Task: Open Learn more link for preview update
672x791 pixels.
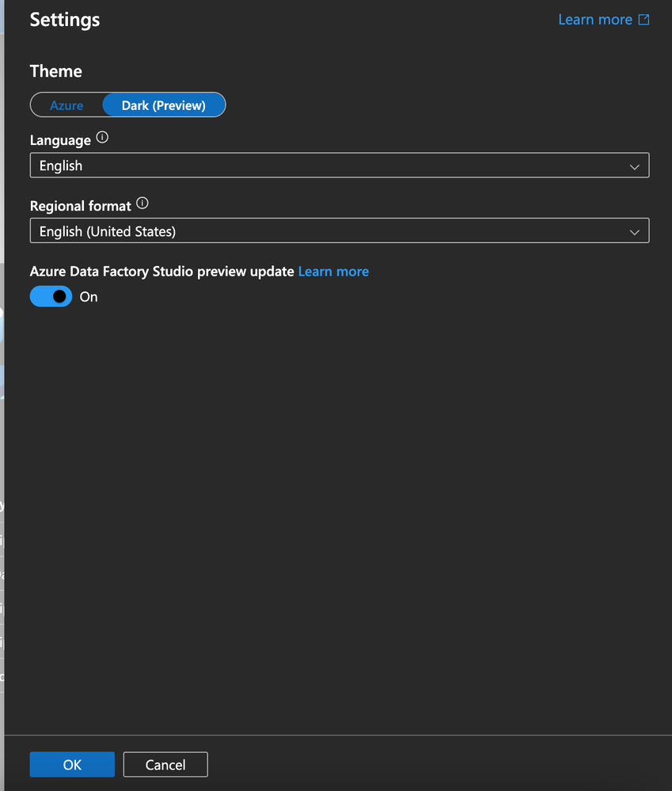Action: point(333,272)
